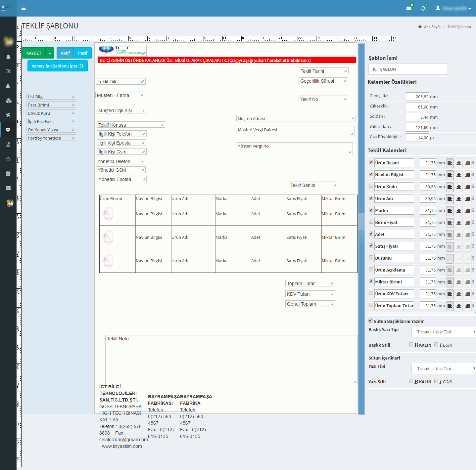Click Varsayılan Şablonu İptal Et button
The image size is (476, 470).
(58, 66)
